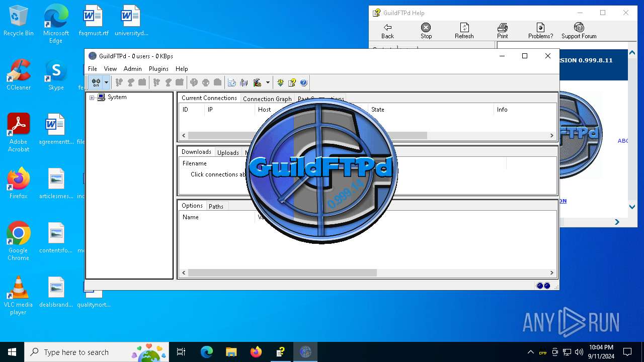Click Refresh in GuildFTPd Help window
Image resolution: width=644 pixels, height=362 pixels.
464,31
